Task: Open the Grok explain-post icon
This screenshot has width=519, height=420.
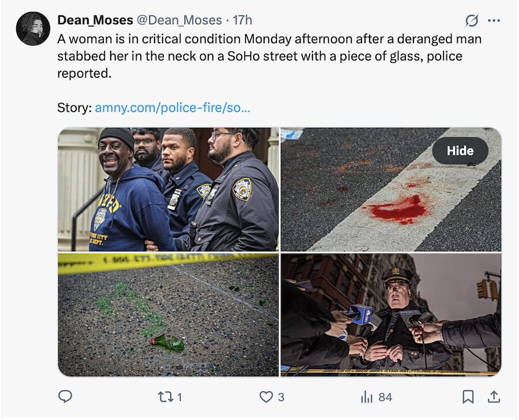Action: pyautogui.click(x=472, y=21)
